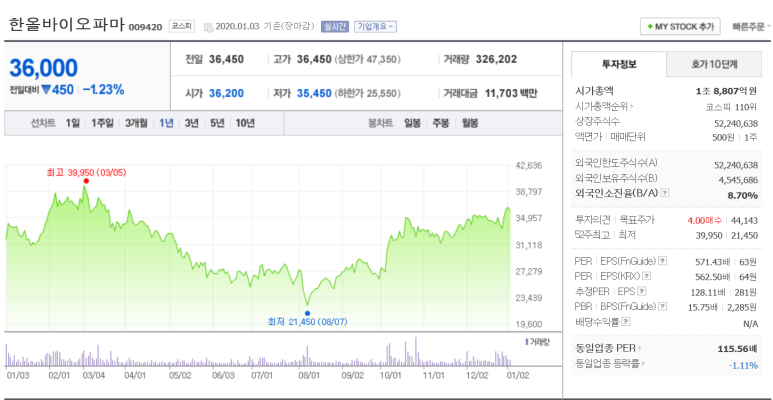Open 빠른주문 quick order dropdown
The width and height of the screenshot is (773, 400).
(x=752, y=27)
